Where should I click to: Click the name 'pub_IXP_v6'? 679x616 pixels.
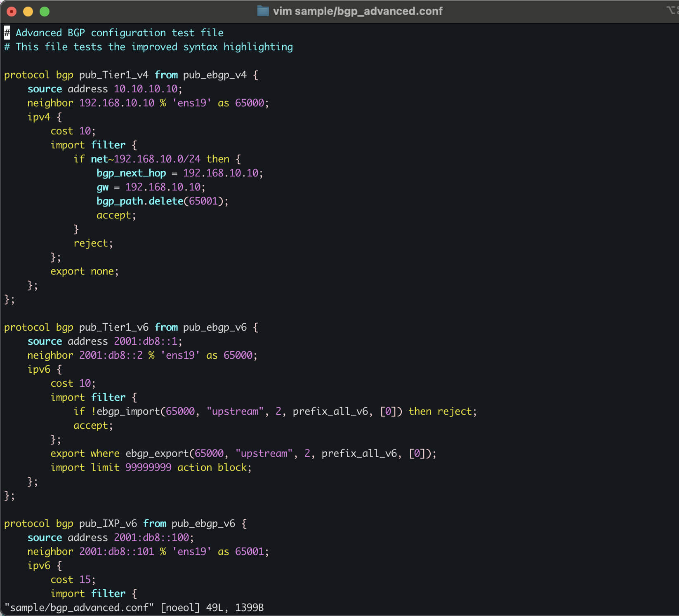[x=108, y=524]
